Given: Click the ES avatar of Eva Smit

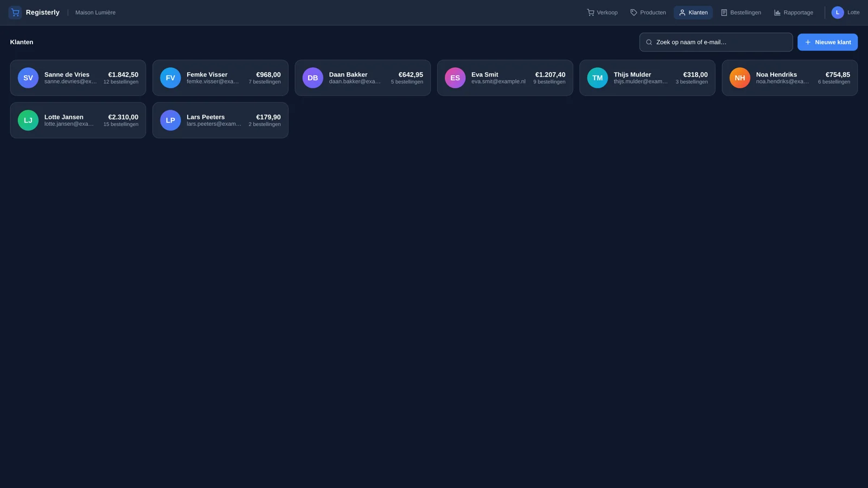Looking at the screenshot, I should point(455,78).
